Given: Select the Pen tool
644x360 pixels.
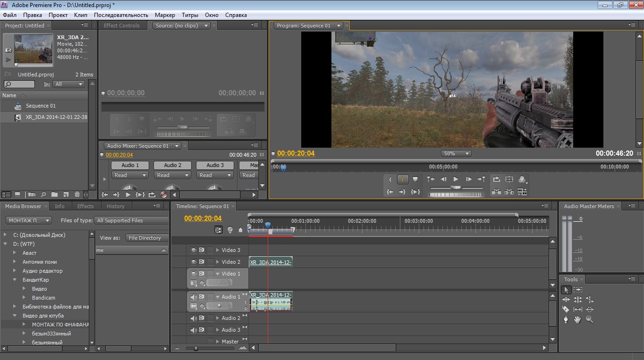Looking at the screenshot, I should pos(566,319).
